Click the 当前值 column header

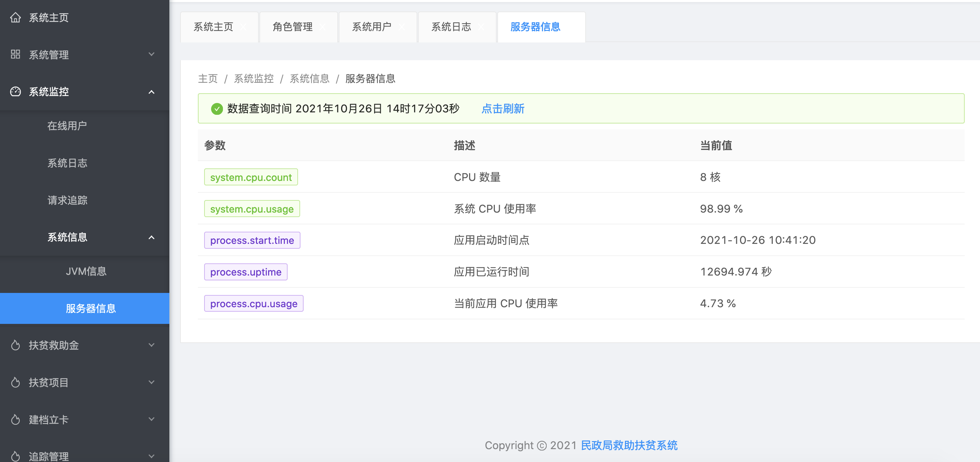tap(716, 145)
